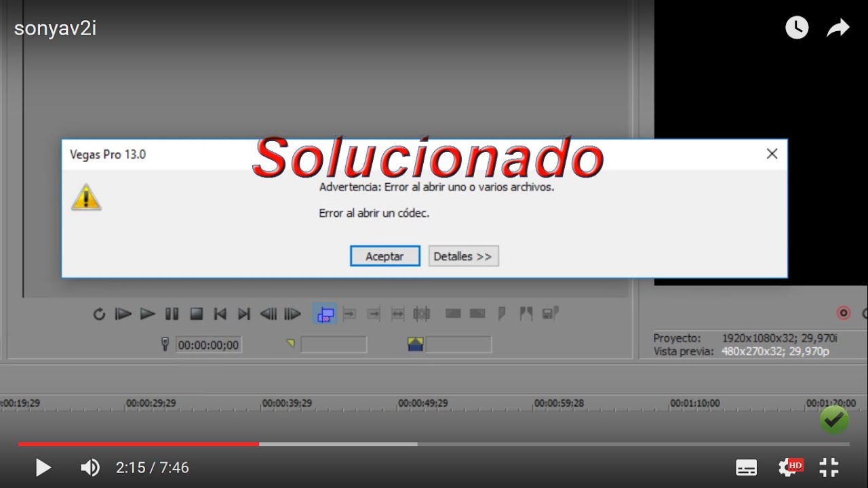Viewport: 868px width, 488px height.
Task: Click timeline ruler mark 00:00:49;29
Action: tap(423, 403)
